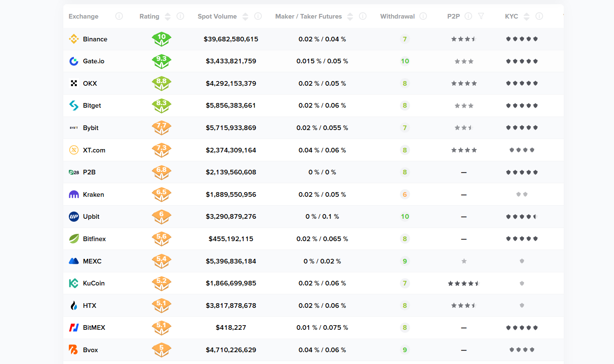This screenshot has width=614, height=364.
Task: Click Binance P2P star rating
Action: pyautogui.click(x=464, y=39)
